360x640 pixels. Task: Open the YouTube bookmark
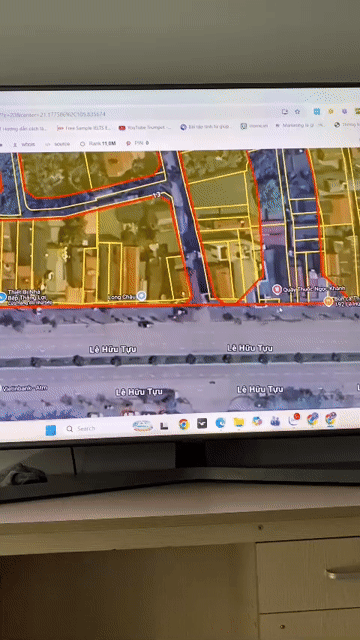tap(145, 128)
